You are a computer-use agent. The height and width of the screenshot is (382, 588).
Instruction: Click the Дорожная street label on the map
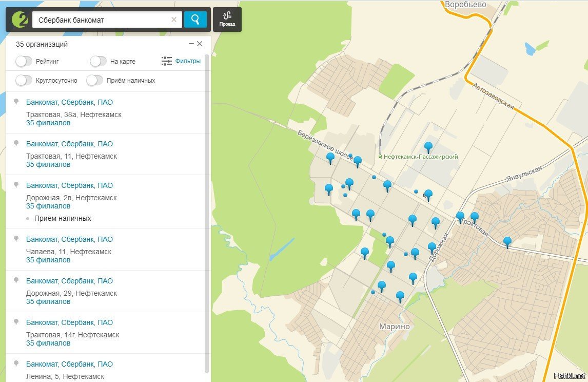439,247
